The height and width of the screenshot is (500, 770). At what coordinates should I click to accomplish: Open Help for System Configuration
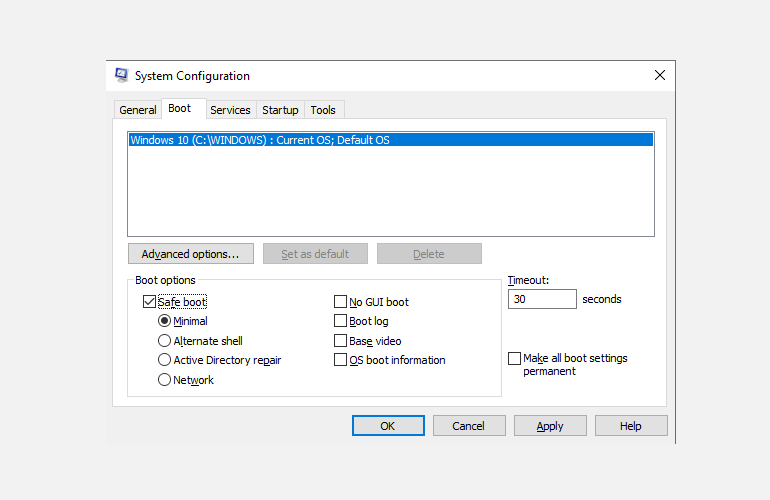tap(631, 426)
